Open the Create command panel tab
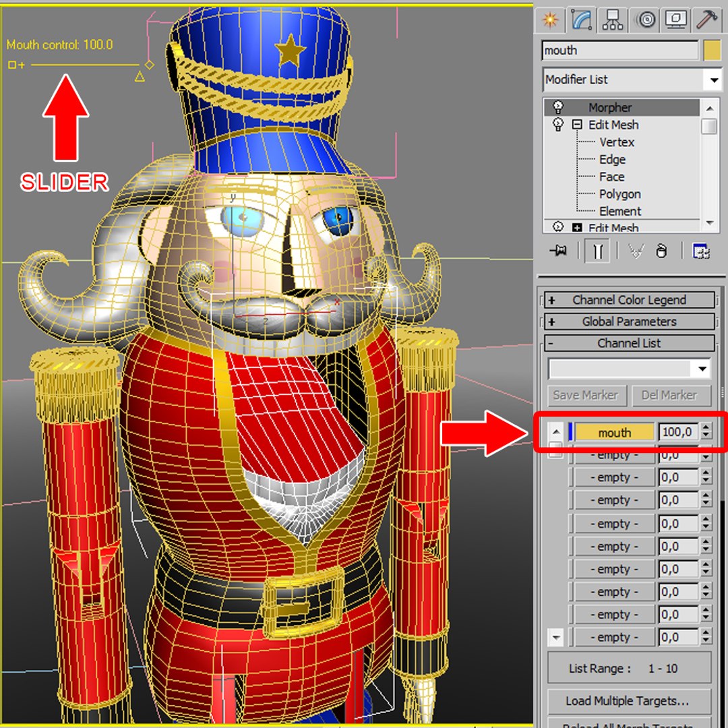728x728 pixels. pos(550,20)
